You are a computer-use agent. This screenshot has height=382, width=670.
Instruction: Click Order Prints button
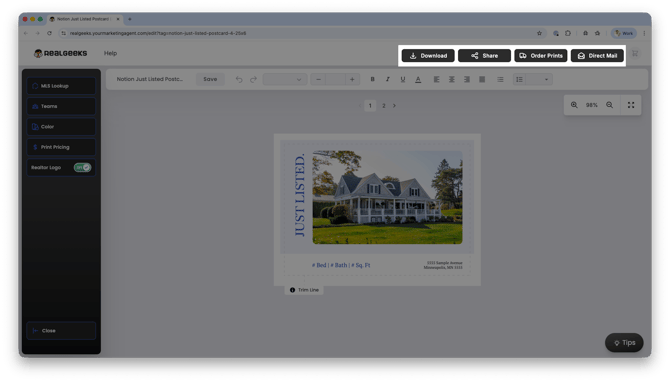pyautogui.click(x=541, y=56)
